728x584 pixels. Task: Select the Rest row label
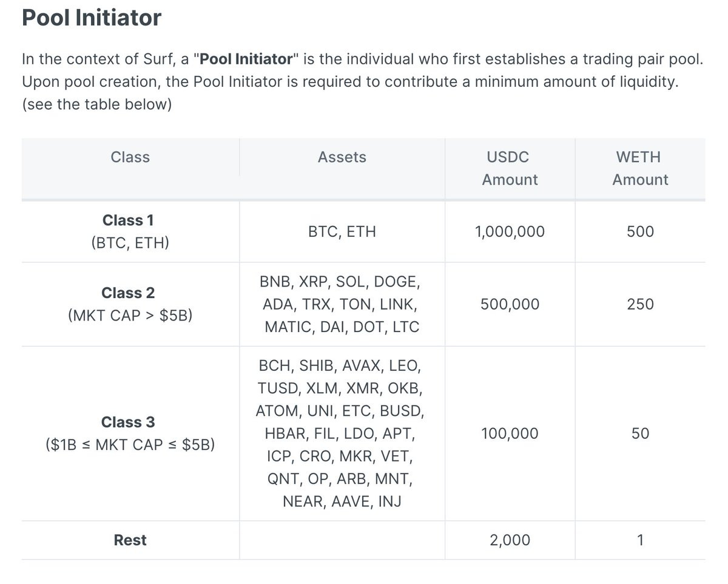coord(130,540)
